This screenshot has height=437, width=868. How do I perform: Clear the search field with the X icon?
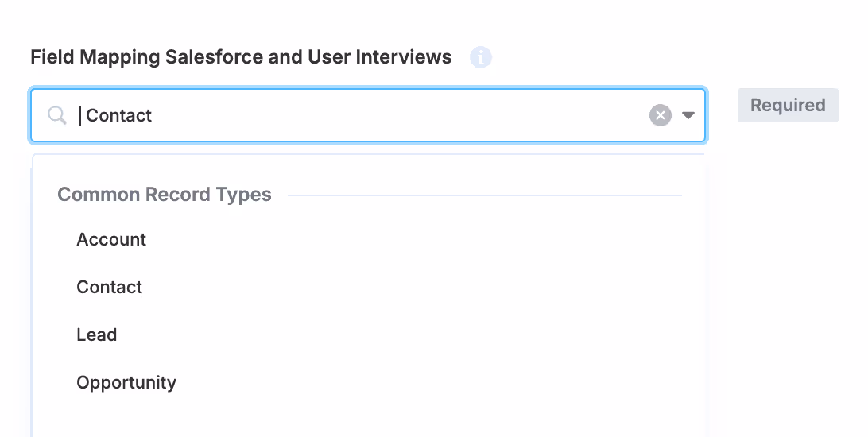660,116
